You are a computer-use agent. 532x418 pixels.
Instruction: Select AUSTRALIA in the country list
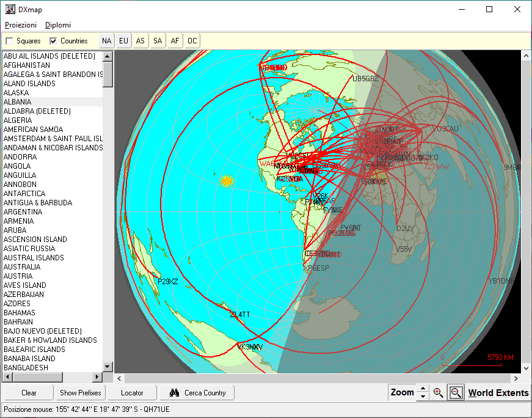pos(53,267)
